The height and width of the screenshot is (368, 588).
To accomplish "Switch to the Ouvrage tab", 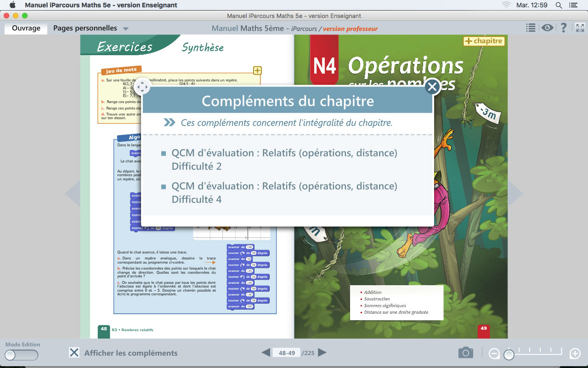I will 26,28.
